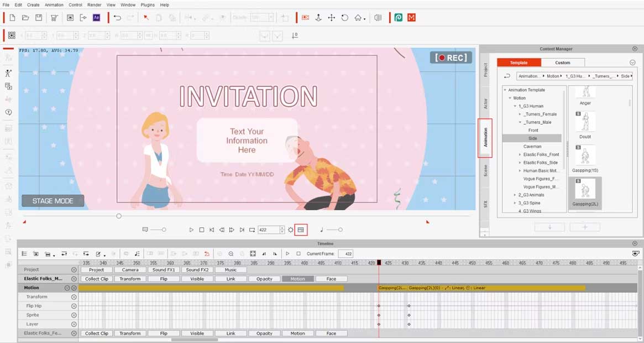This screenshot has width=644, height=343.
Task: Expand the 3_G3 Spine category
Action: click(514, 202)
